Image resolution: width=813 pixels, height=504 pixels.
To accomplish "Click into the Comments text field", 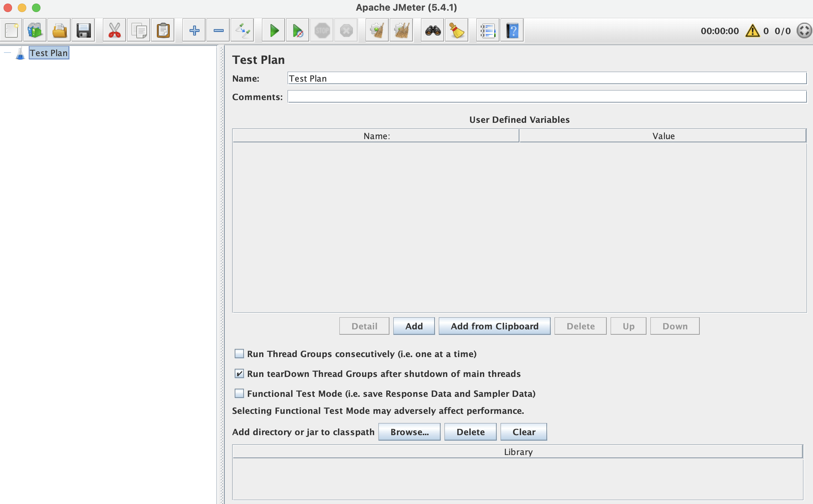I will point(547,97).
